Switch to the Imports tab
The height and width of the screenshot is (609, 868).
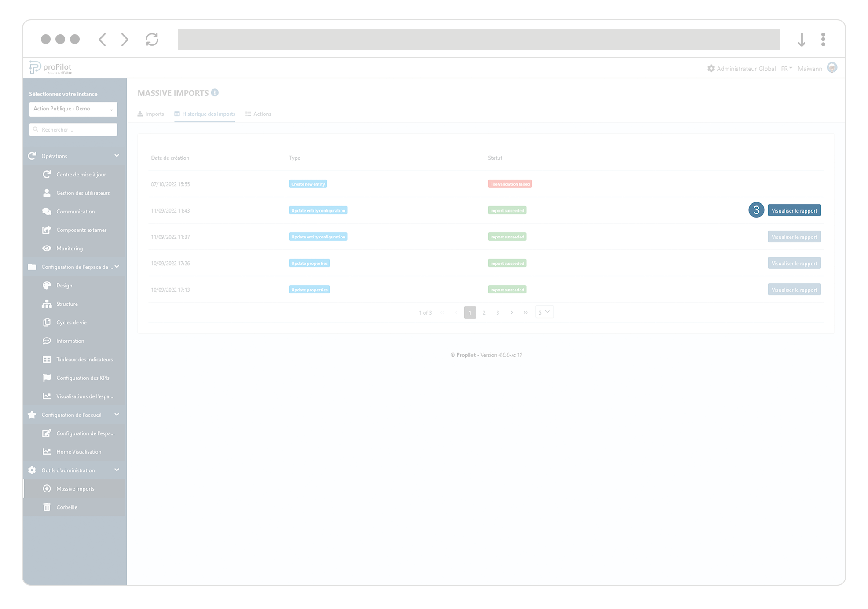click(x=151, y=114)
